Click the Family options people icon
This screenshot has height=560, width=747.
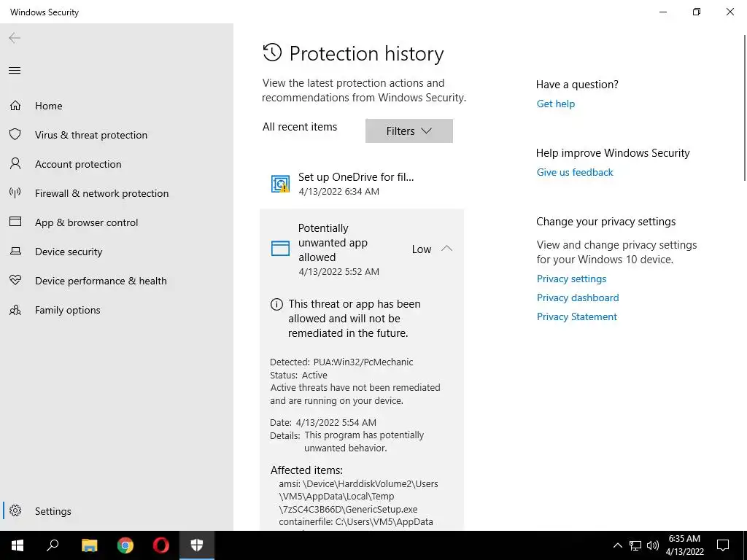pos(15,310)
